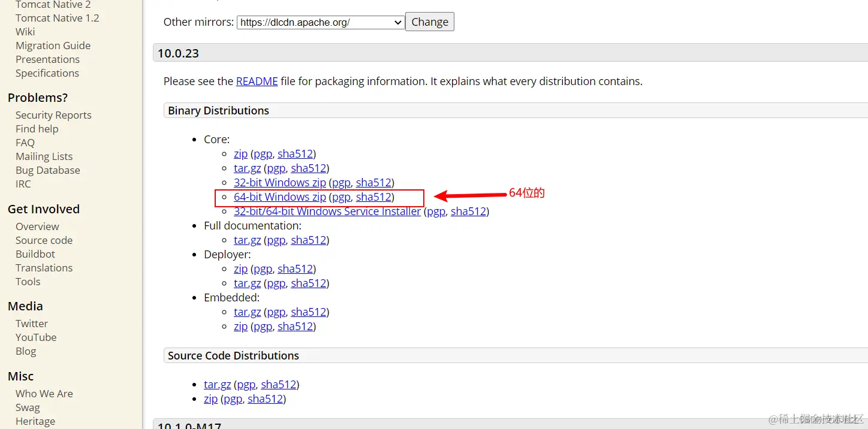Open sha512 for Source Code tar.gz
Viewport: 868px width, 429px height.
(278, 384)
